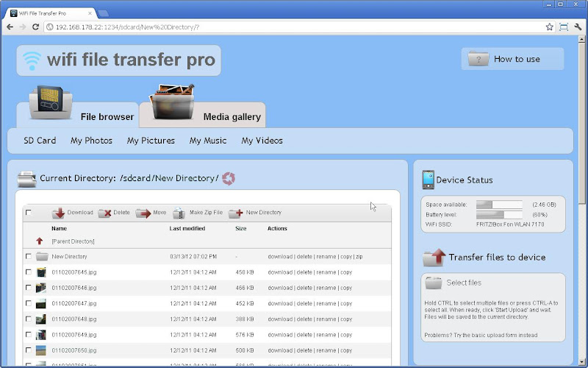Click download link for 01102007645.jpg
Viewport: 588px width, 368px height.
pos(280,272)
